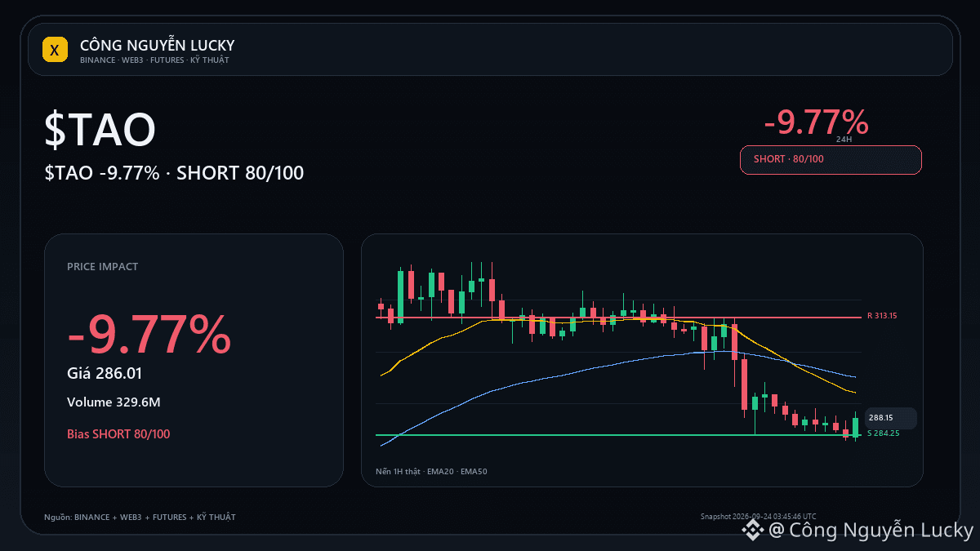Click the chart legend Nến 1H thật EMA20 EMA50
Image resolution: width=980 pixels, height=551 pixels.
pyautogui.click(x=430, y=472)
